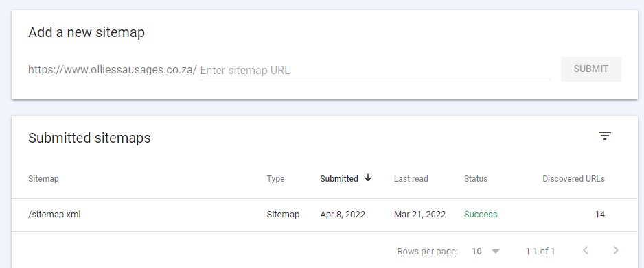
Task: Open the /sitemap.xml entry
Action: [54, 214]
